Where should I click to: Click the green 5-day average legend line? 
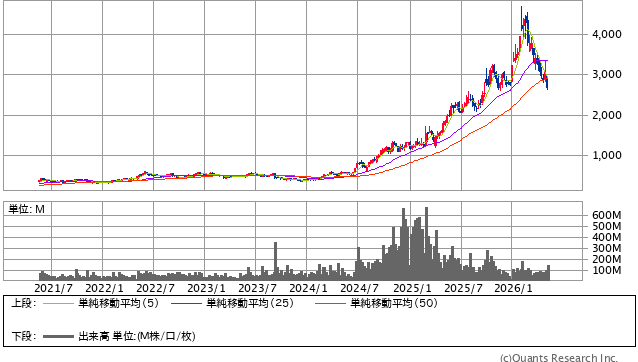(58, 303)
